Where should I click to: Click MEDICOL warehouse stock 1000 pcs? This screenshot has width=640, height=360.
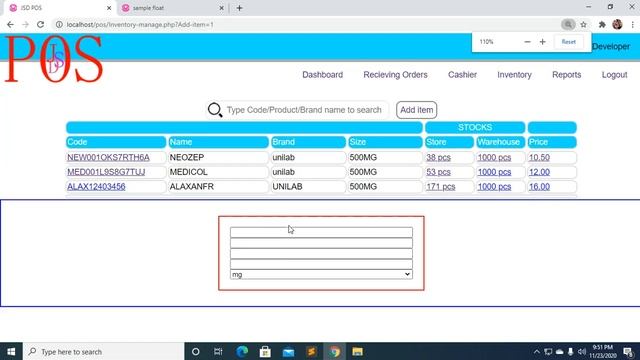494,172
